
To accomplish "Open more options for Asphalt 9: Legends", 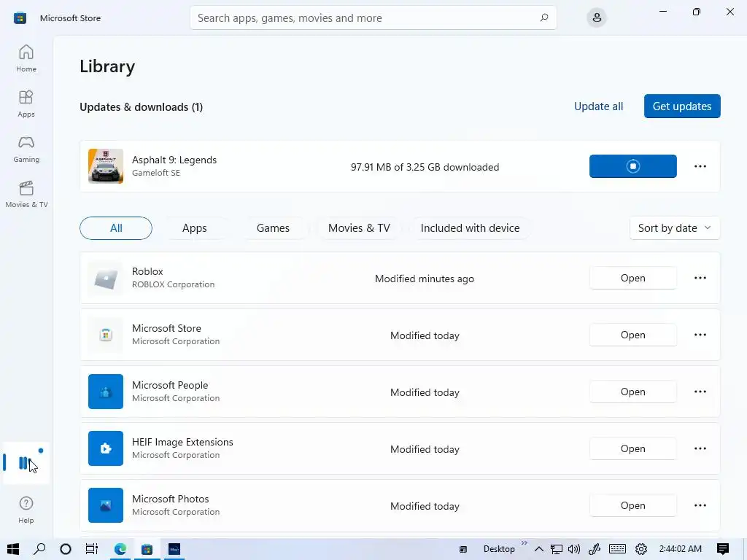I will click(700, 166).
